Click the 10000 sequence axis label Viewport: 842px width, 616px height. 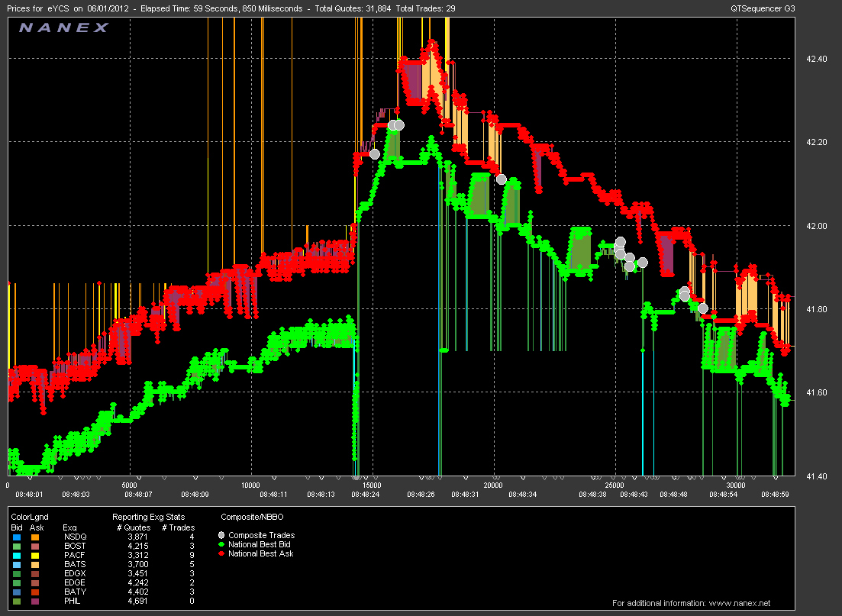[251, 485]
